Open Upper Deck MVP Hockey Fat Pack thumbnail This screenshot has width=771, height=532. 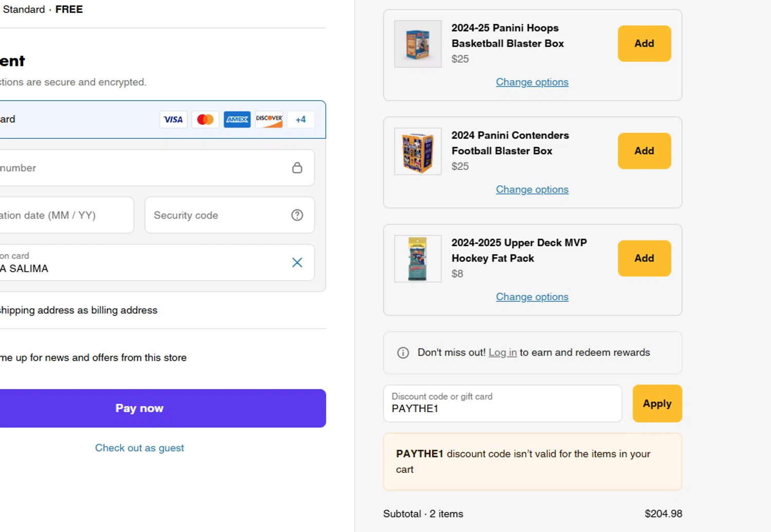click(417, 259)
